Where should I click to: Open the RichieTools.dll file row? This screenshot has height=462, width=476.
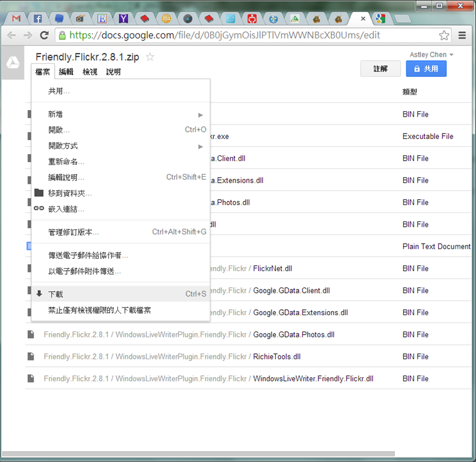pyautogui.click(x=248, y=357)
